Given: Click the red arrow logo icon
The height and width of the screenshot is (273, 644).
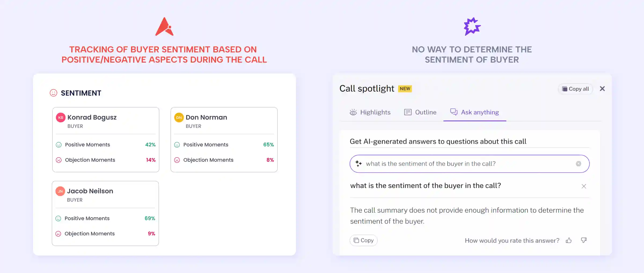Looking at the screenshot, I should [164, 27].
